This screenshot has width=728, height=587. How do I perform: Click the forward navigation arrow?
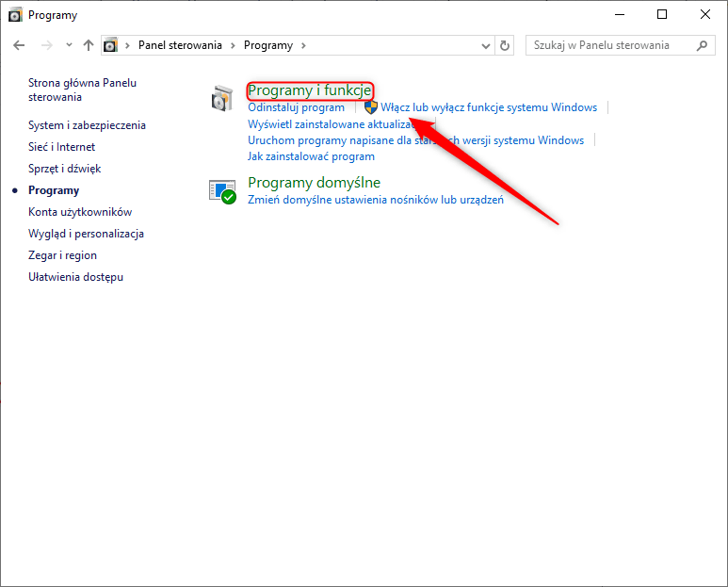[47, 45]
